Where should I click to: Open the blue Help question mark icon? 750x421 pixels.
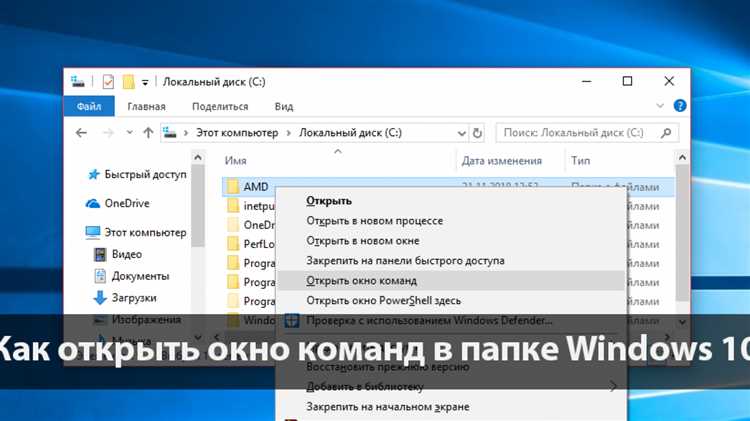click(680, 106)
